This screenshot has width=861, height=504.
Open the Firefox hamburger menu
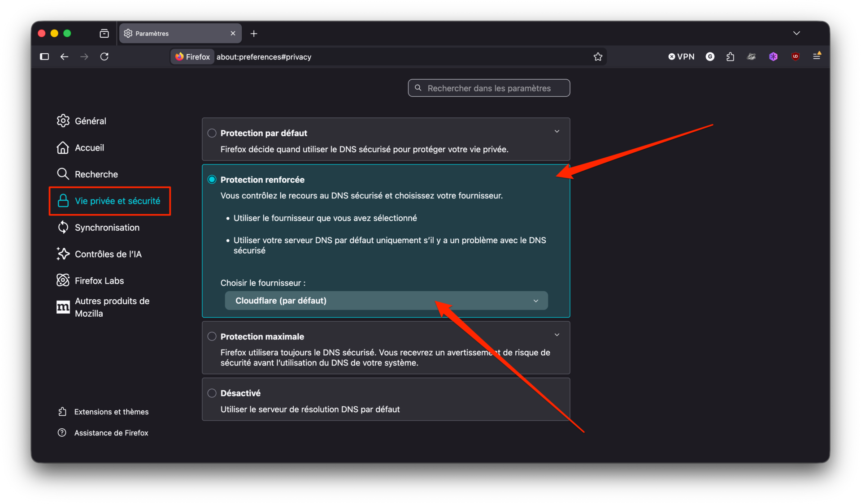tap(817, 56)
